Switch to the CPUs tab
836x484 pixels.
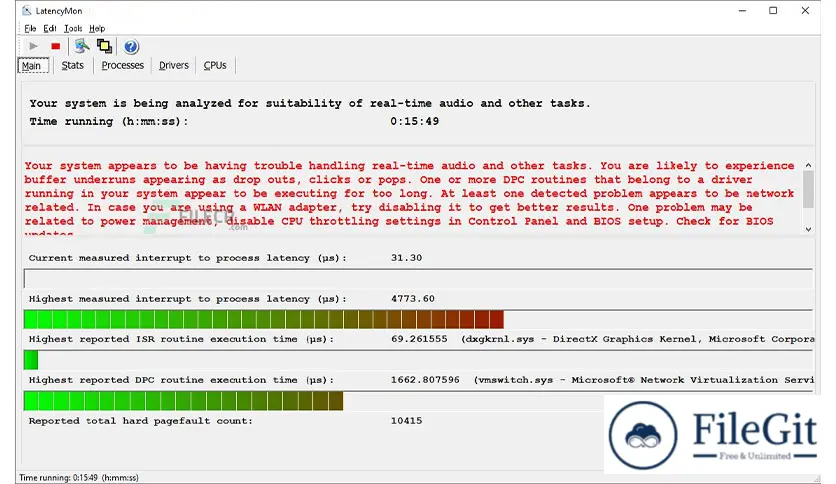(215, 65)
